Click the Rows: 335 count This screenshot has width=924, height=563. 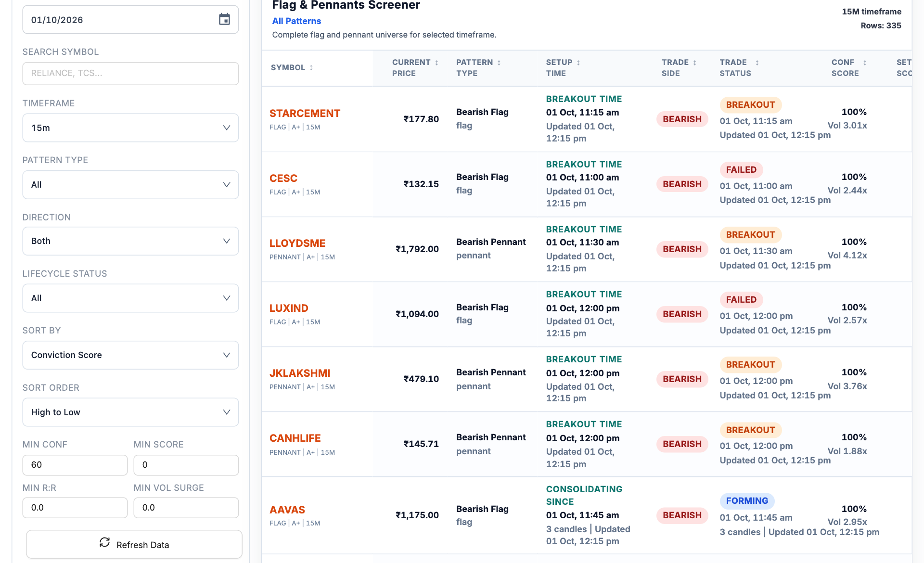pos(881,26)
